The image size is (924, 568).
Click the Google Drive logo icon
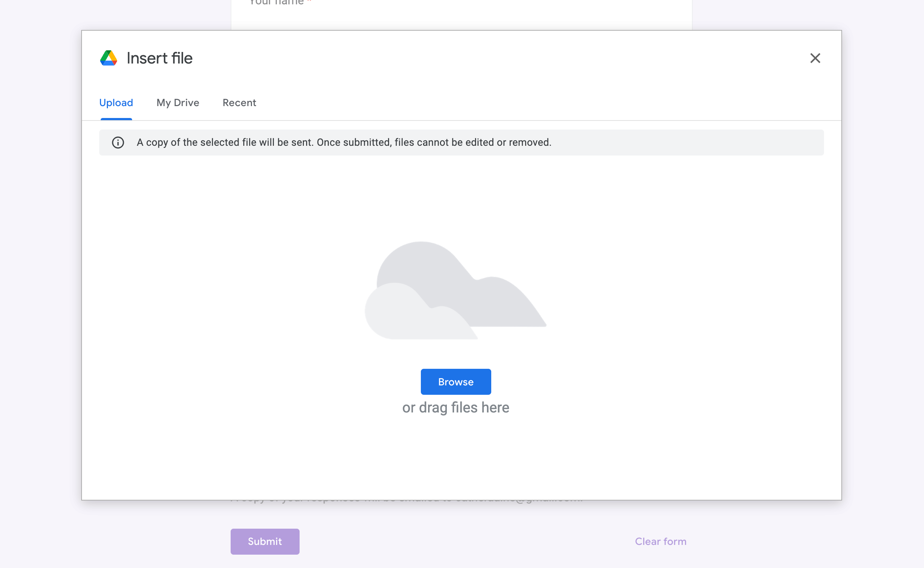(x=109, y=58)
